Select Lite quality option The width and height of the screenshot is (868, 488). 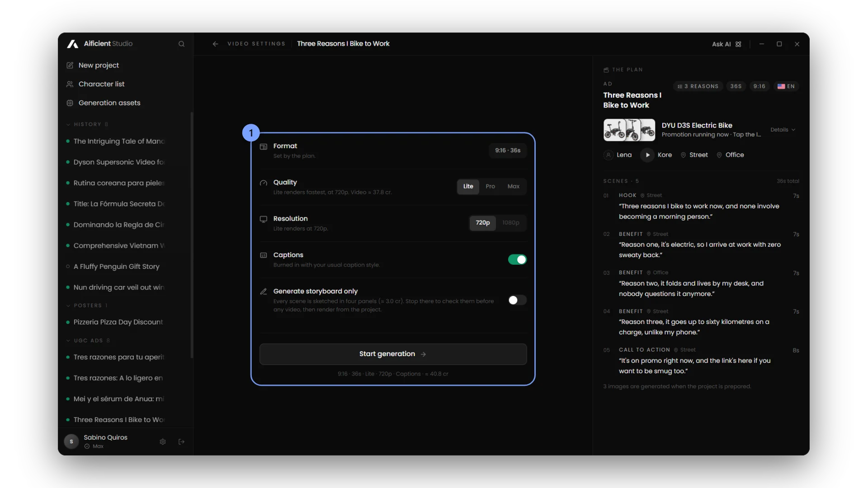pyautogui.click(x=468, y=186)
